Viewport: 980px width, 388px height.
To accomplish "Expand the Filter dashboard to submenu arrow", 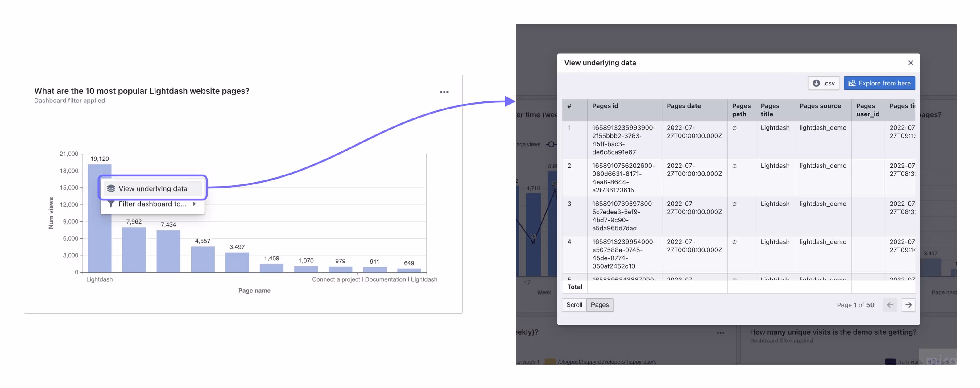I will click(x=194, y=204).
